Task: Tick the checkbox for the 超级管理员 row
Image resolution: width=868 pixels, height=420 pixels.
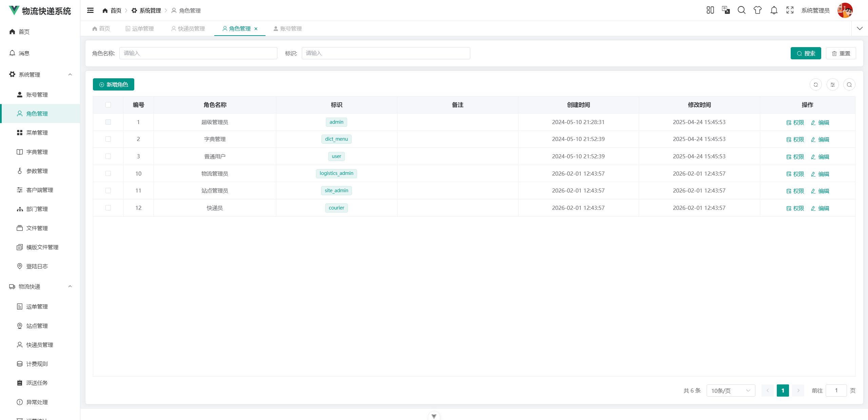Action: pos(108,122)
